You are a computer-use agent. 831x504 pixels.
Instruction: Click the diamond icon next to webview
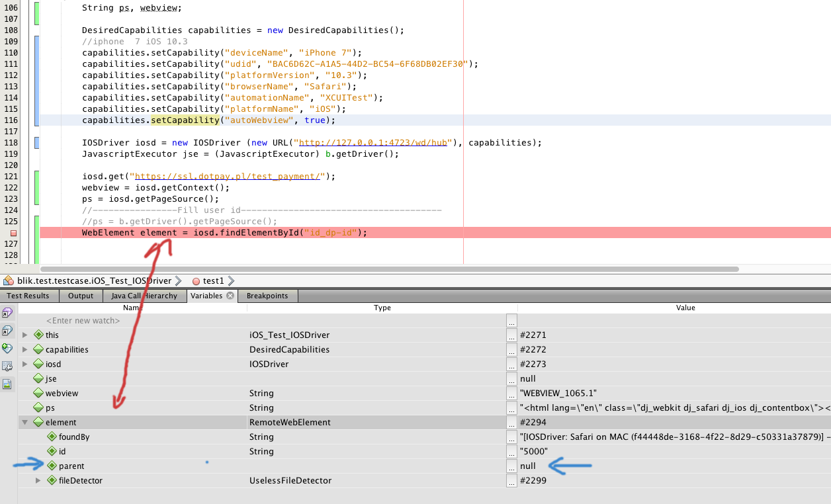click(38, 393)
